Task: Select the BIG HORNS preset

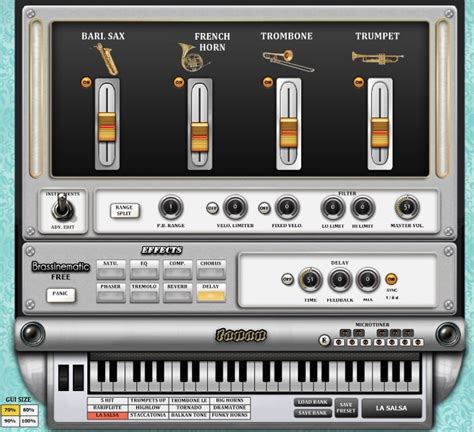Action: pyautogui.click(x=230, y=400)
